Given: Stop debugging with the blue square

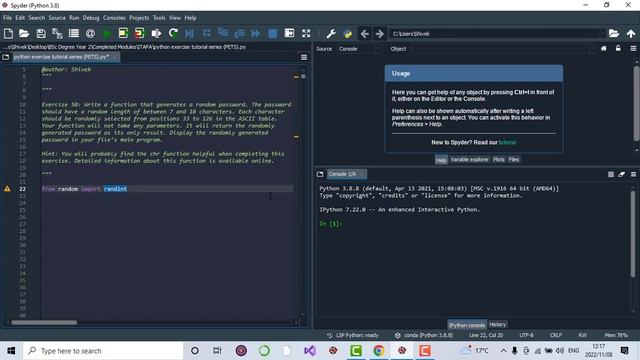Looking at the screenshot, I should (x=272, y=33).
